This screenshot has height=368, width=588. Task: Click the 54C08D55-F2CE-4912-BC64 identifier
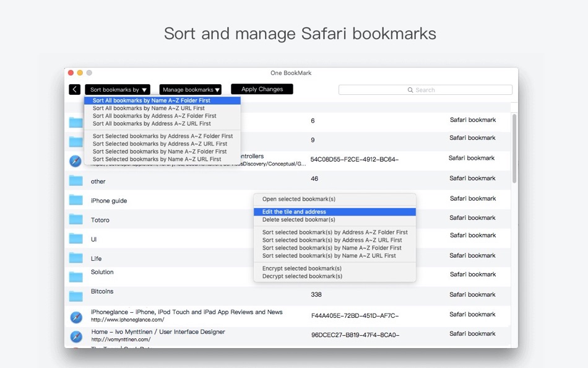pyautogui.click(x=355, y=160)
